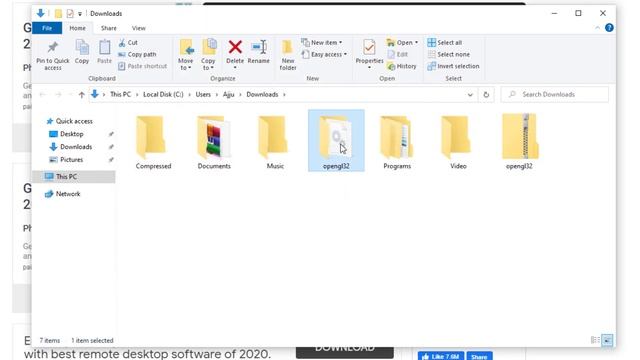
Task: Select the Compressed folder
Action: [x=153, y=142]
